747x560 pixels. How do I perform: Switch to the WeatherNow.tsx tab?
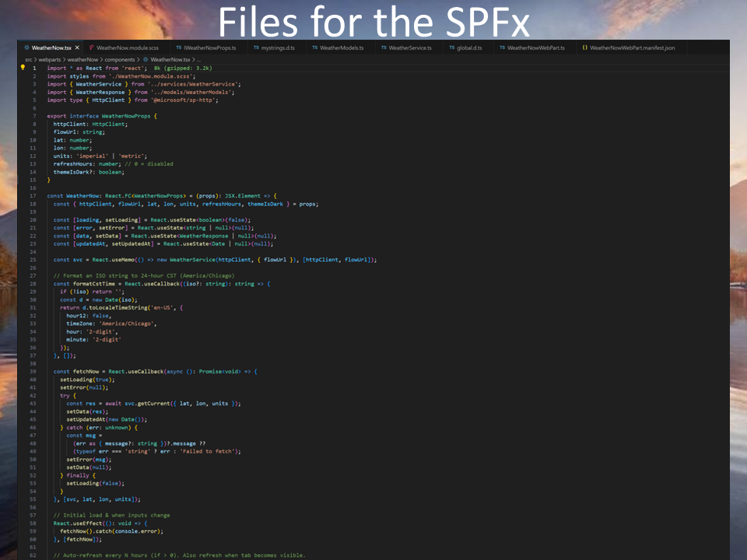click(x=51, y=47)
